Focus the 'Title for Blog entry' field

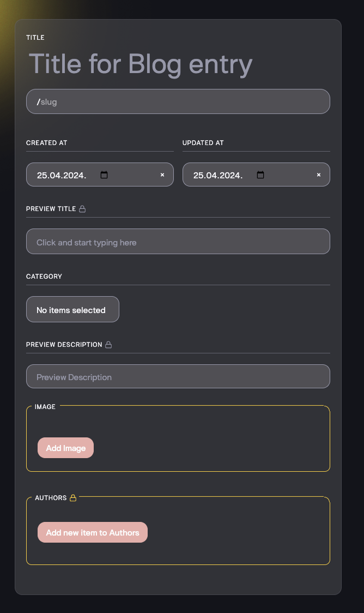pyautogui.click(x=141, y=64)
